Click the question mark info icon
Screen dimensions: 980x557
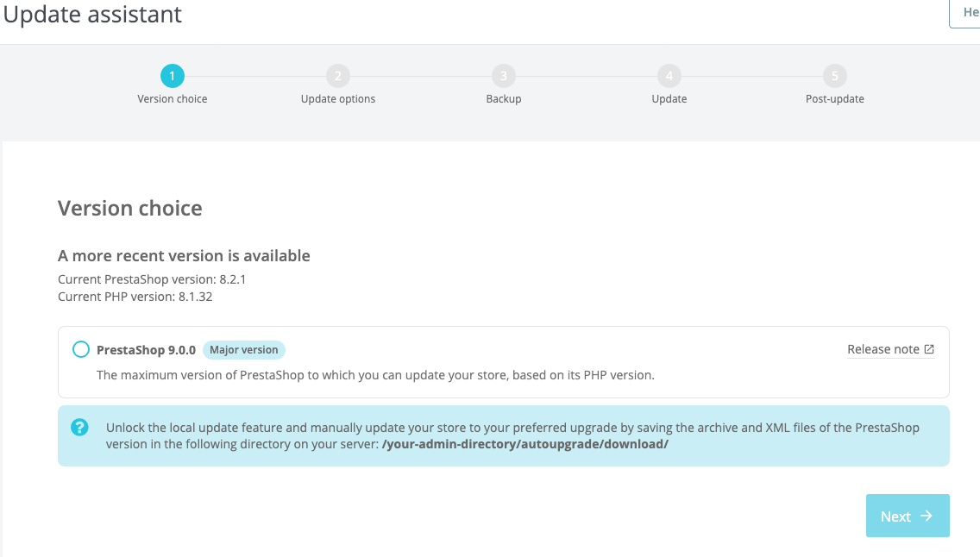pos(80,427)
